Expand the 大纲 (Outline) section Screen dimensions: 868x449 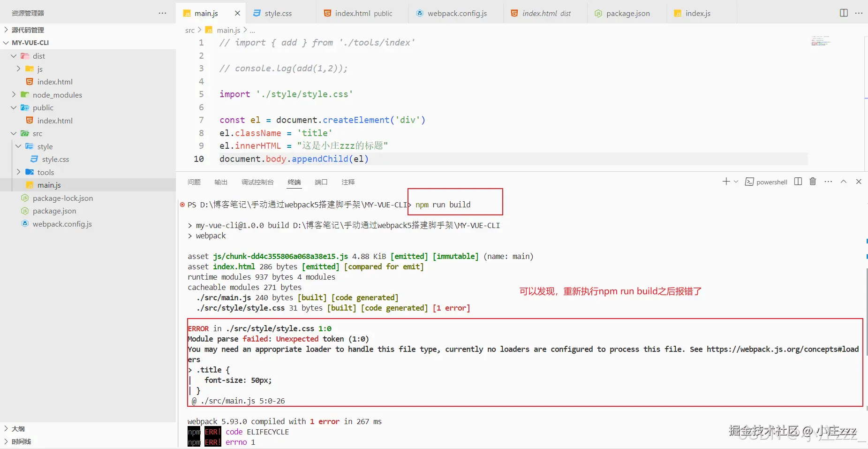tap(88, 428)
